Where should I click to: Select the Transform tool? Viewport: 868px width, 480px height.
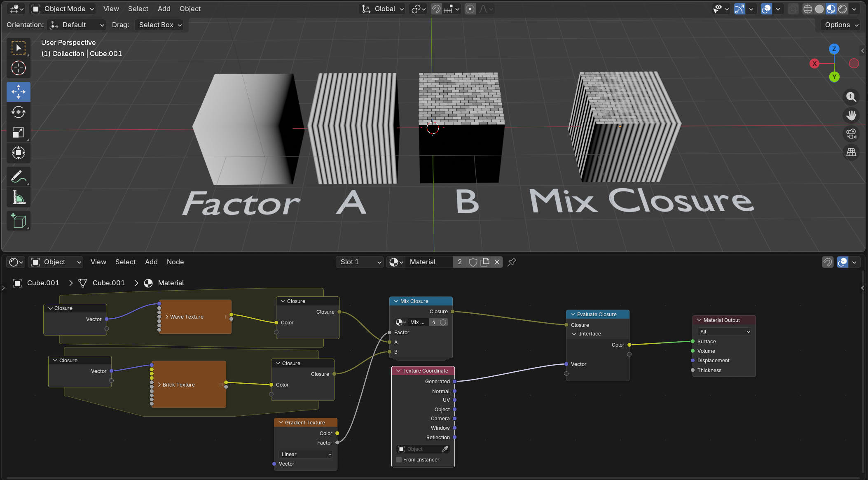tap(19, 153)
